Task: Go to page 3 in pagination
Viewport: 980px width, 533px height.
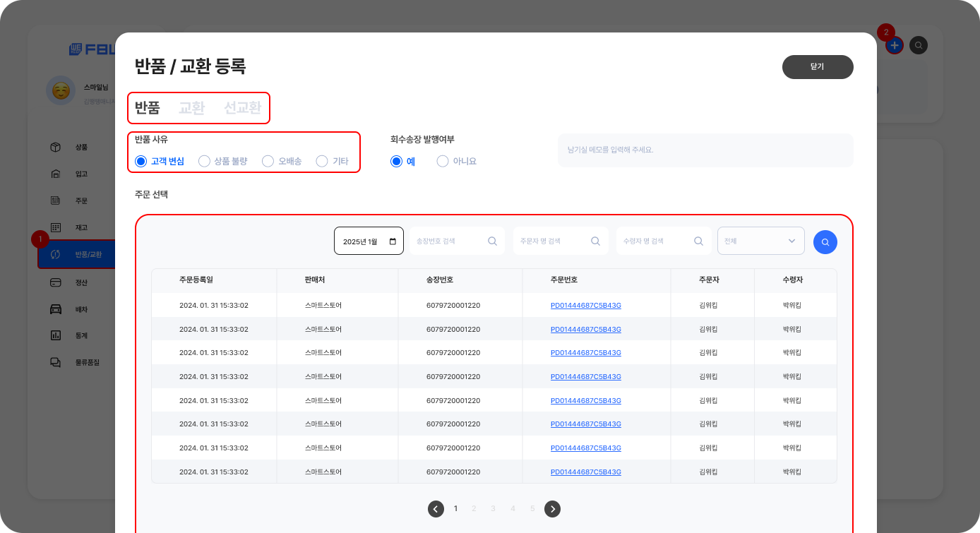Action: click(493, 508)
